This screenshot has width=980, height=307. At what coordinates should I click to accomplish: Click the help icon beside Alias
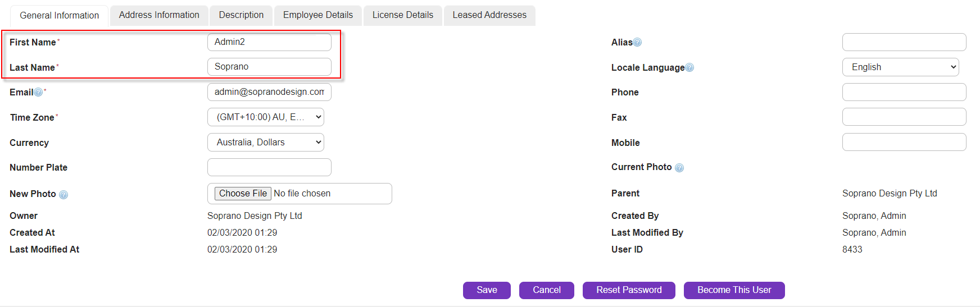(x=637, y=43)
